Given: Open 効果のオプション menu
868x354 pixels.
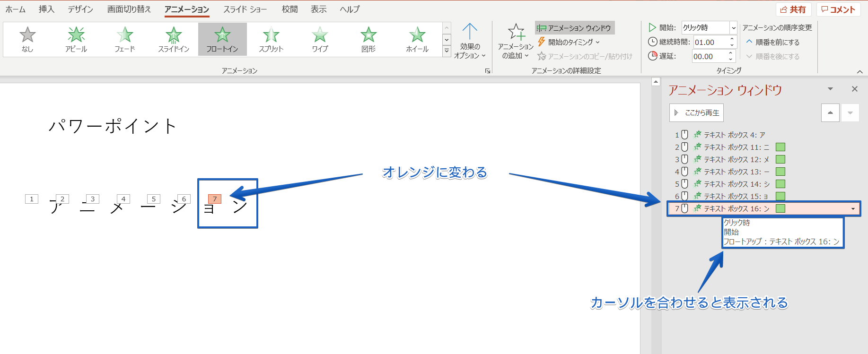Looking at the screenshot, I should [x=470, y=42].
